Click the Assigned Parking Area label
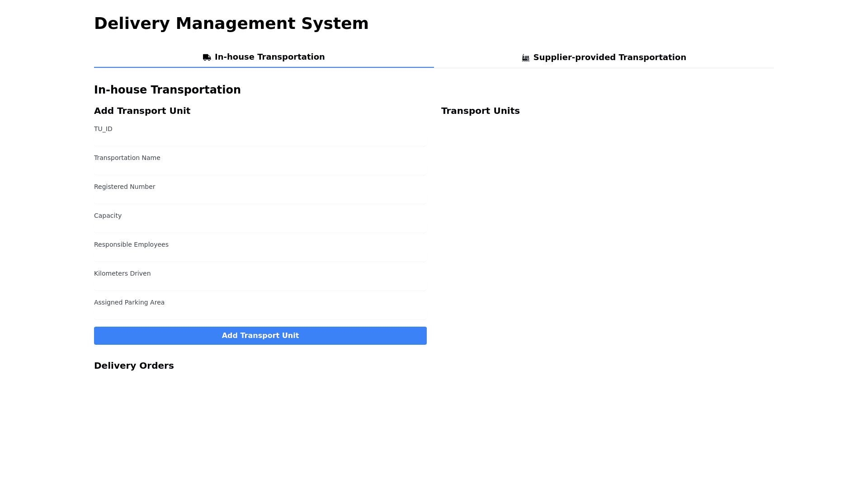Image resolution: width=868 pixels, height=488 pixels. click(x=129, y=302)
